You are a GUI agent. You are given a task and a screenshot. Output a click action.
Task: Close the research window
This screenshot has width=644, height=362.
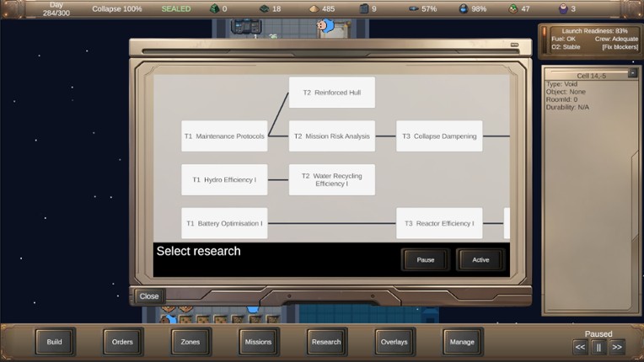coord(149,296)
